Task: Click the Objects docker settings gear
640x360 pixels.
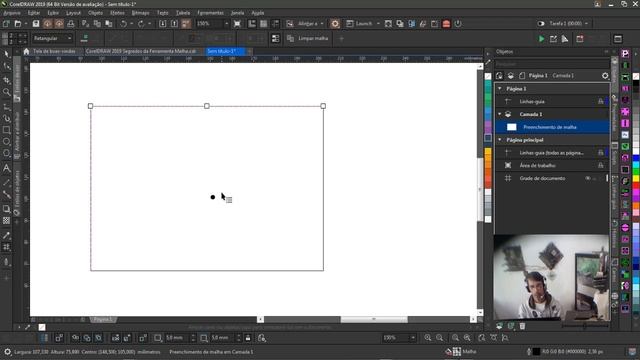Action: pyautogui.click(x=605, y=76)
